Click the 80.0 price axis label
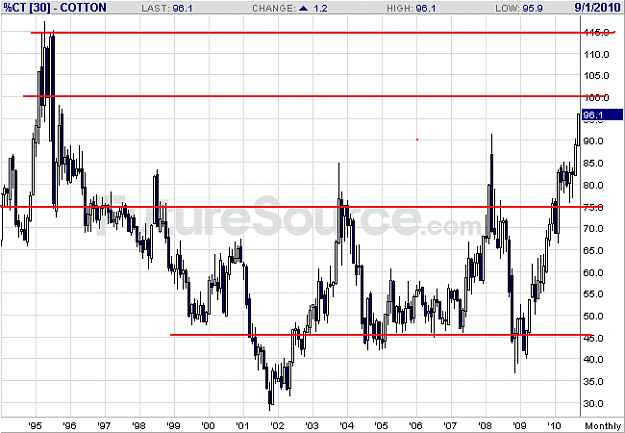The height and width of the screenshot is (433, 625). pos(596,185)
